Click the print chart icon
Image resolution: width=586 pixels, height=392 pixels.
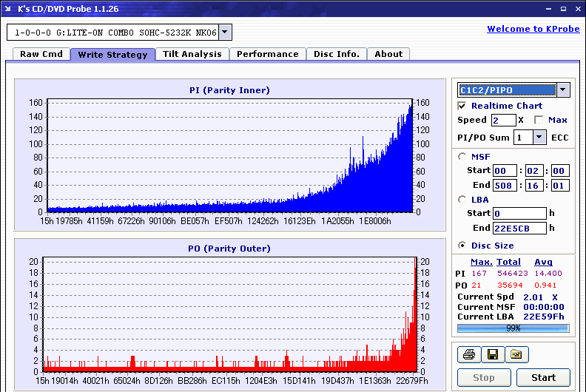click(x=469, y=354)
